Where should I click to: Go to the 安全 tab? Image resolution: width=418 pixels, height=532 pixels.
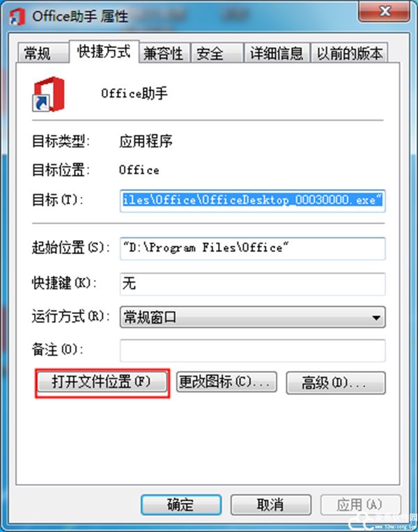pos(217,53)
